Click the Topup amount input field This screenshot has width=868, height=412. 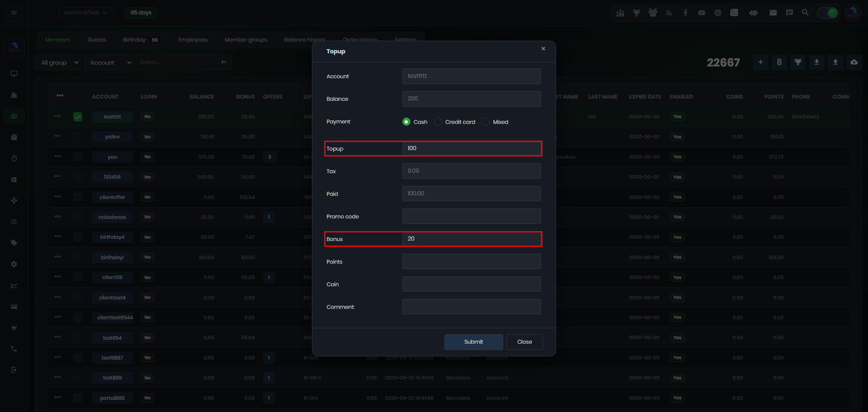coord(472,148)
